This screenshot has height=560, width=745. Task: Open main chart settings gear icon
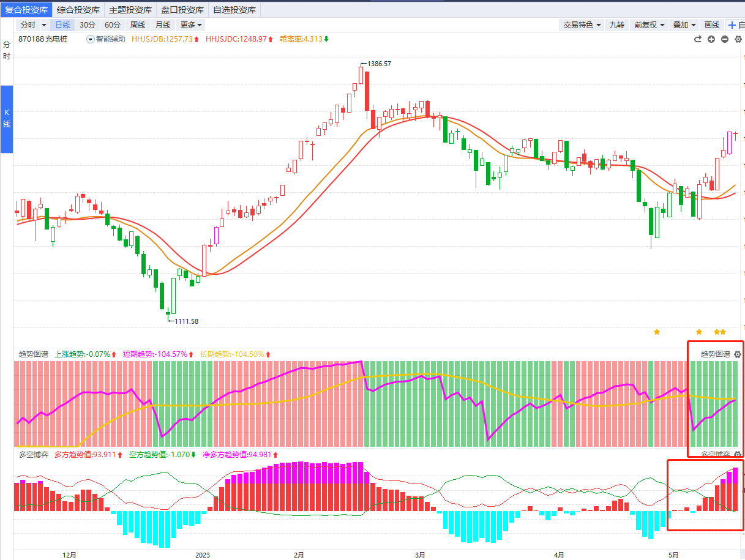coord(738,39)
